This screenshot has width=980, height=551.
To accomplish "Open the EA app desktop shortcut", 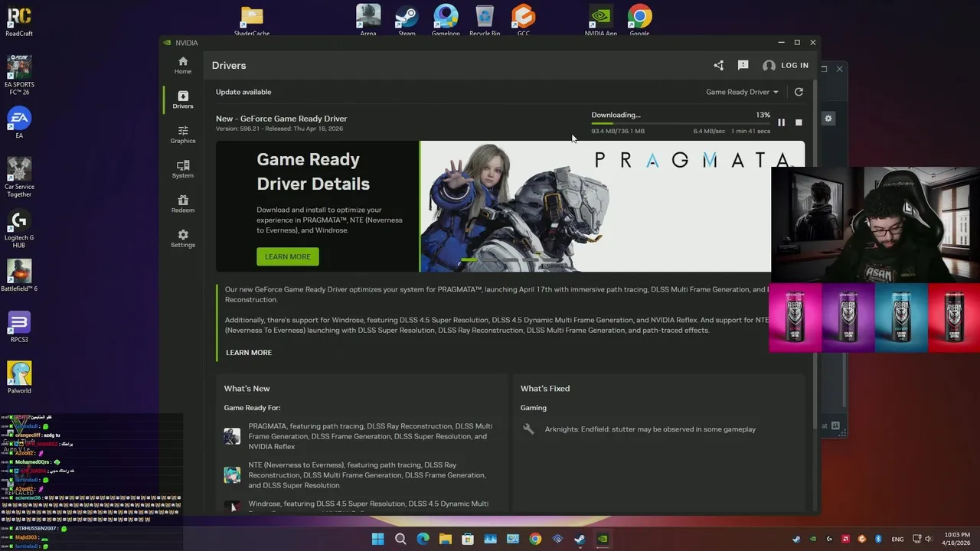I will [19, 123].
